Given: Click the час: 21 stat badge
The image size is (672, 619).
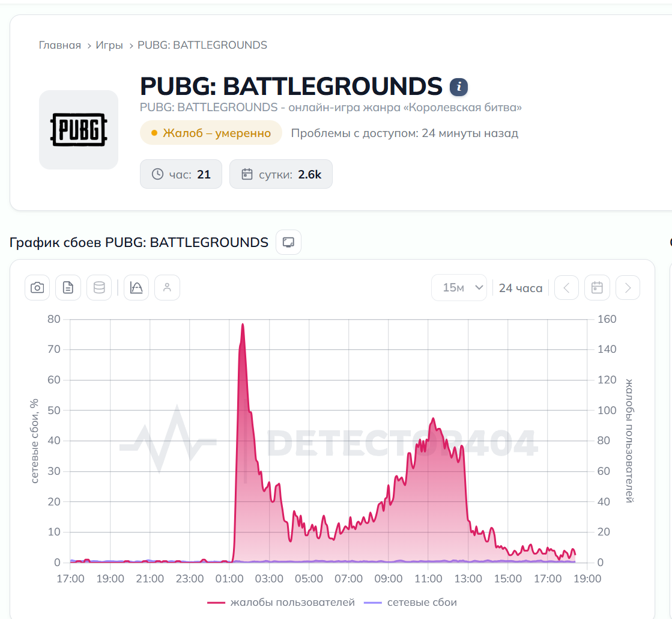Looking at the screenshot, I should point(181,174).
